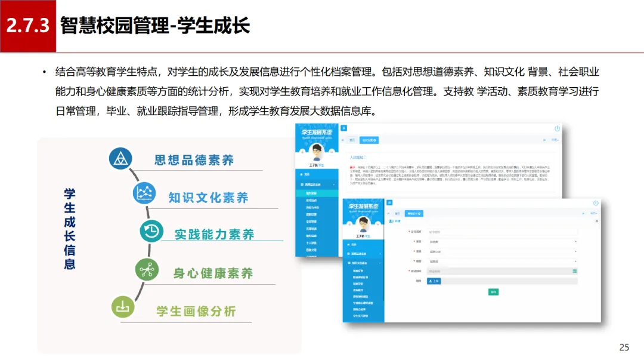Open the bottom select box in the form

(502, 262)
